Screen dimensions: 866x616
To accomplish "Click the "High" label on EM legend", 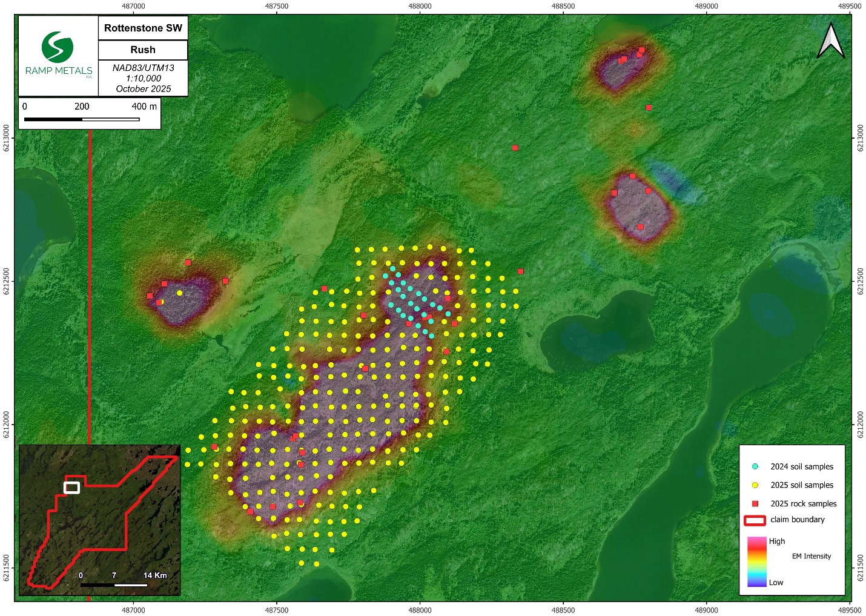I will pos(776,541).
